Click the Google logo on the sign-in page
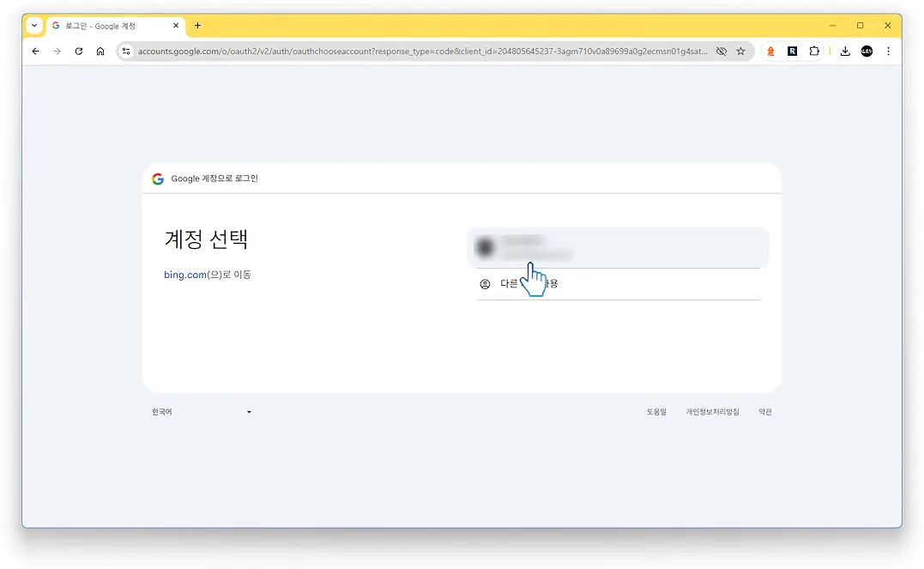This screenshot has width=924, height=569. 158,179
